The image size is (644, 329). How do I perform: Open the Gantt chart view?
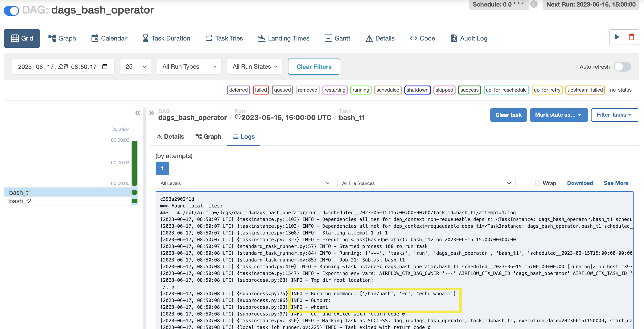(x=337, y=38)
